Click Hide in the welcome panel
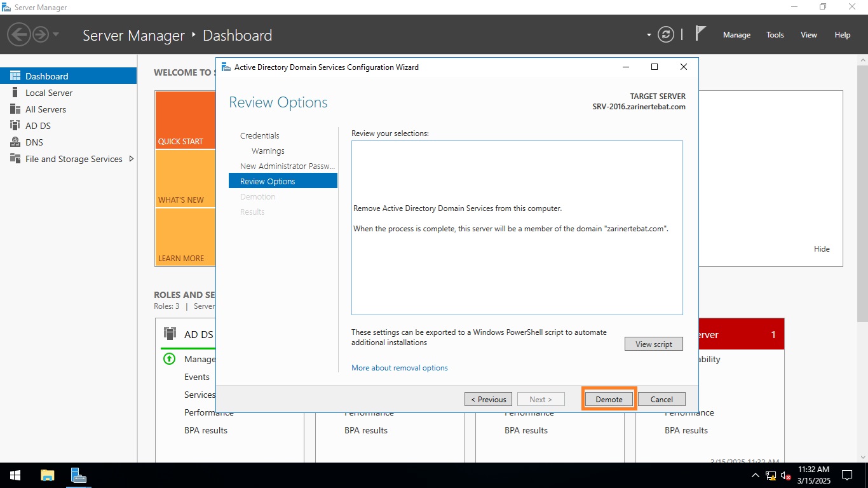This screenshot has height=488, width=868. [822, 249]
